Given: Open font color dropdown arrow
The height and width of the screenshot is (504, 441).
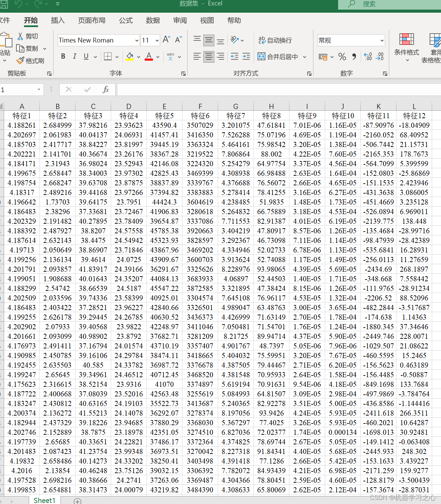Looking at the screenshot, I should tap(158, 57).
